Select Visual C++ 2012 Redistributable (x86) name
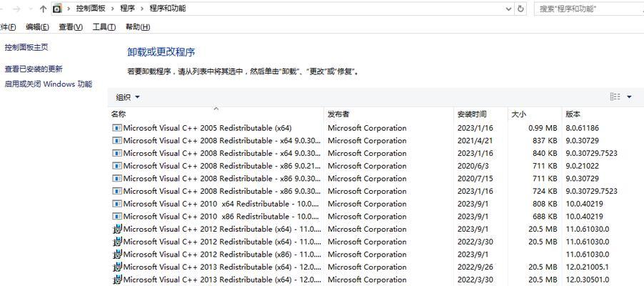This screenshot has height=286, width=644. pos(221,255)
